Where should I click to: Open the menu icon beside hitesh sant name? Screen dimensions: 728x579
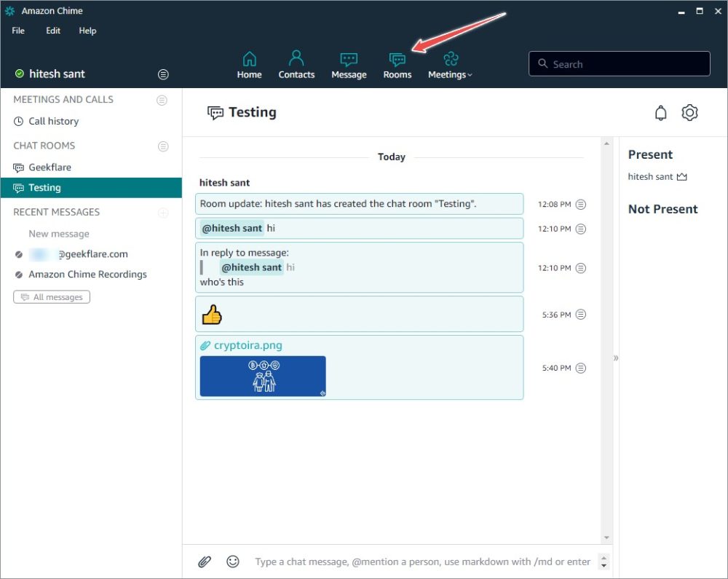click(x=163, y=74)
